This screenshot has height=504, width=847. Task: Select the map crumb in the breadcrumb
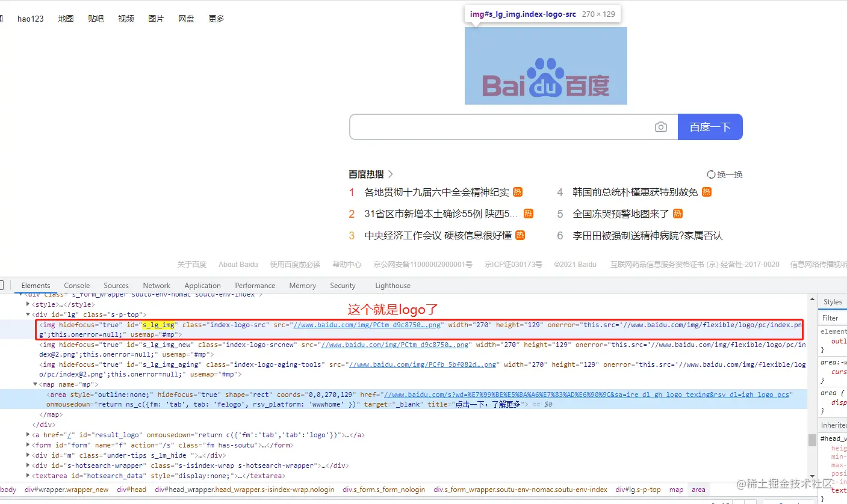coord(676,490)
